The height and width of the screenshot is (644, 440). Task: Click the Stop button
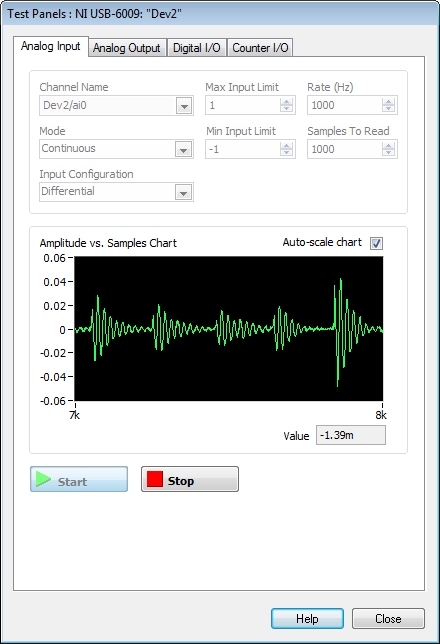click(190, 479)
